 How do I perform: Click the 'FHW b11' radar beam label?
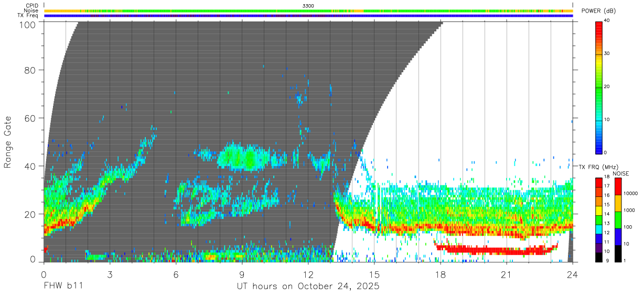62,287
